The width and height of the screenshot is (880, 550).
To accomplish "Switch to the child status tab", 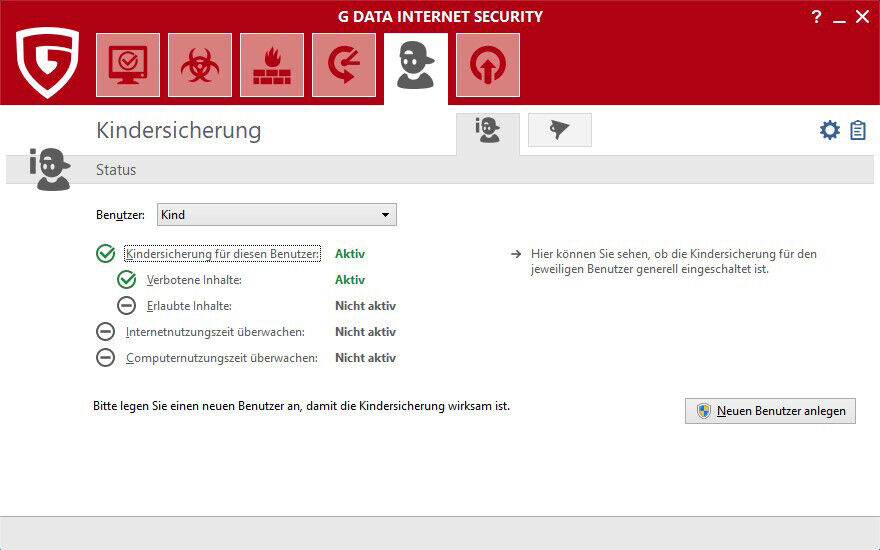I will (x=488, y=131).
